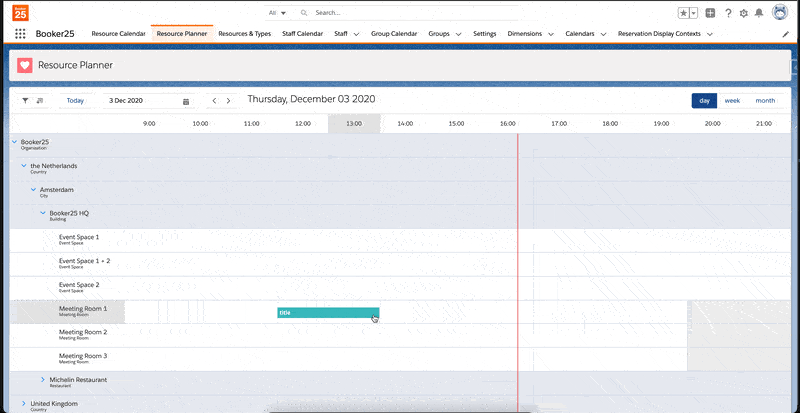The width and height of the screenshot is (800, 413).
Task: Click the help question mark icon
Action: 727,13
